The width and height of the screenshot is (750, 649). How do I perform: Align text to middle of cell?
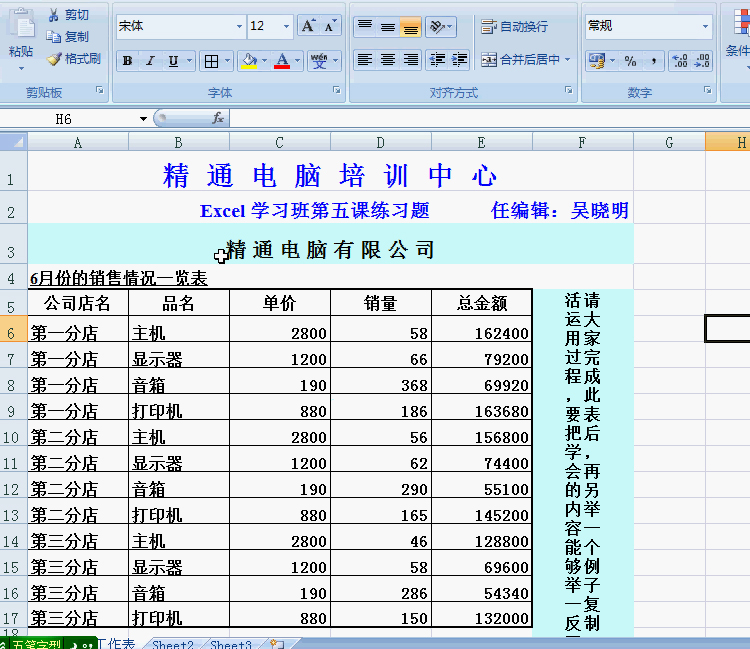tap(388, 26)
